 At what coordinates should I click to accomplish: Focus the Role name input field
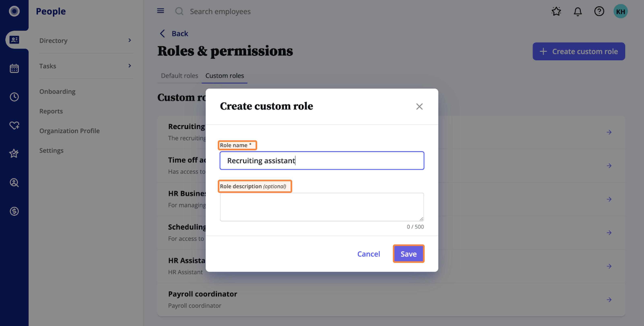(x=322, y=161)
